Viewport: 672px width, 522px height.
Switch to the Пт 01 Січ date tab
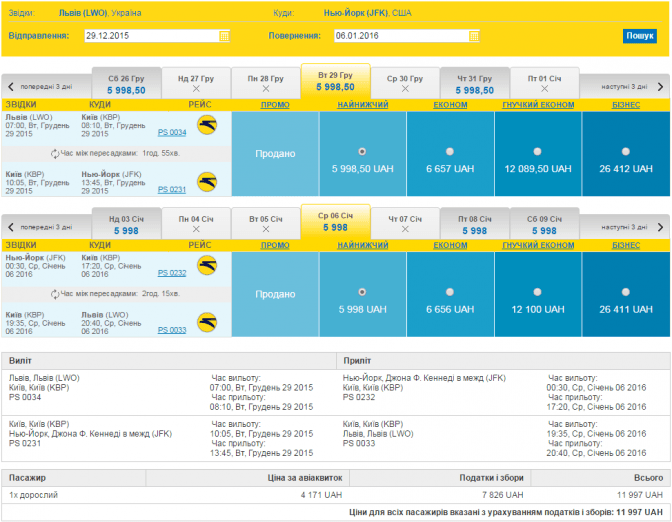pos(545,84)
